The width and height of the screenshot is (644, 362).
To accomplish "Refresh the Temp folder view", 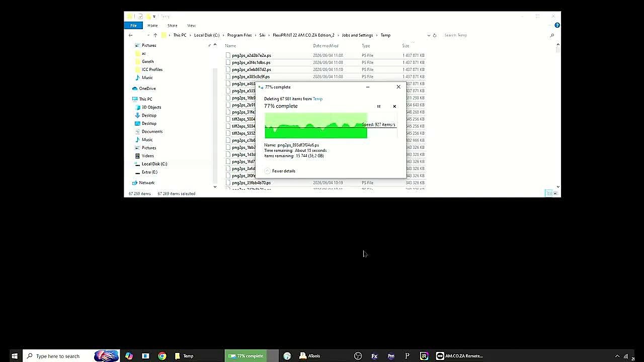I will [434, 35].
